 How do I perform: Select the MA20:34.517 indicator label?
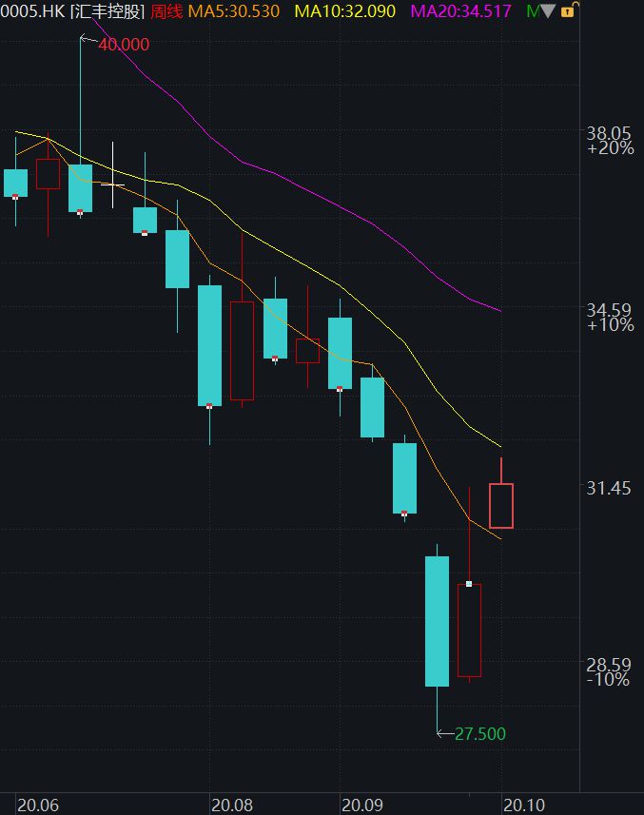461,10
